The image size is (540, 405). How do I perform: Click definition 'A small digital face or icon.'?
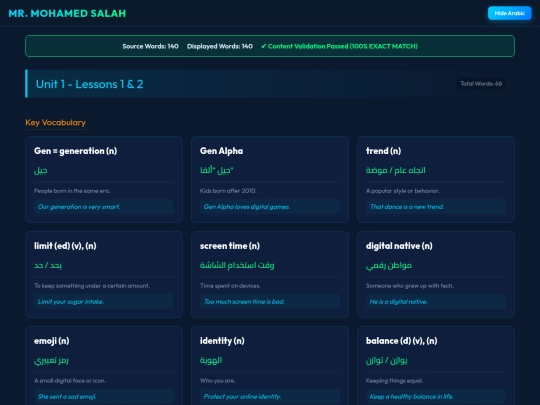point(70,381)
